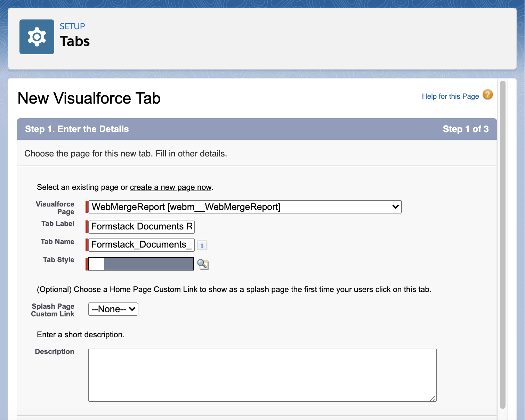The width and height of the screenshot is (525, 420).
Task: Click the create a new page now link
Action: pyautogui.click(x=171, y=187)
